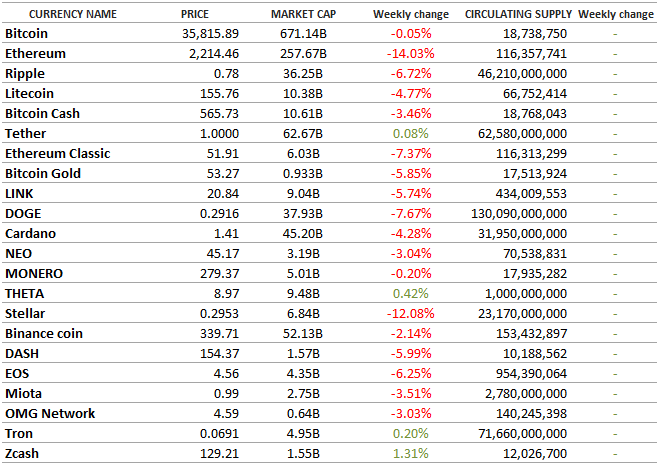The width and height of the screenshot is (661, 464).
Task: Click Ripple circulating supply 46,210,000,000
Action: 522,74
